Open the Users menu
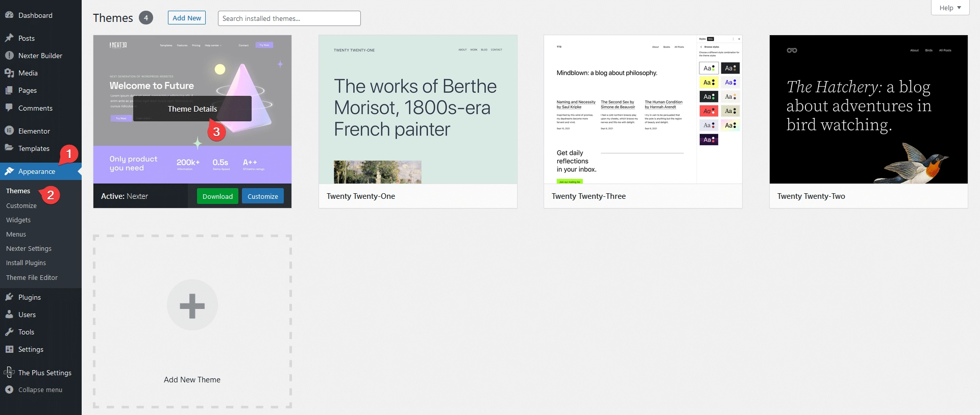 [x=41, y=315]
